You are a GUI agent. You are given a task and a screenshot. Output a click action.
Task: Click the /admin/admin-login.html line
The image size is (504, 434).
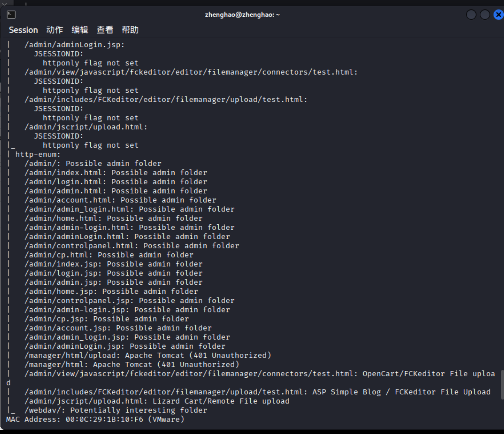point(129,227)
